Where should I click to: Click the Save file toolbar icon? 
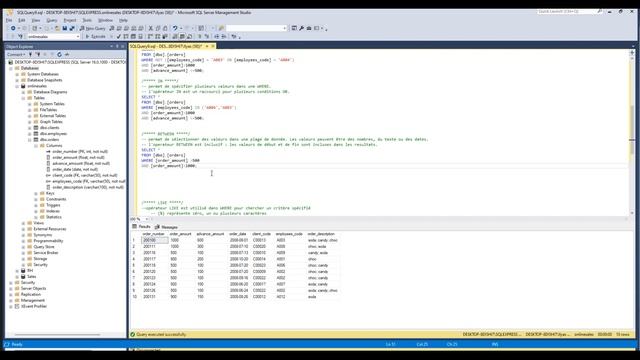(x=64, y=28)
